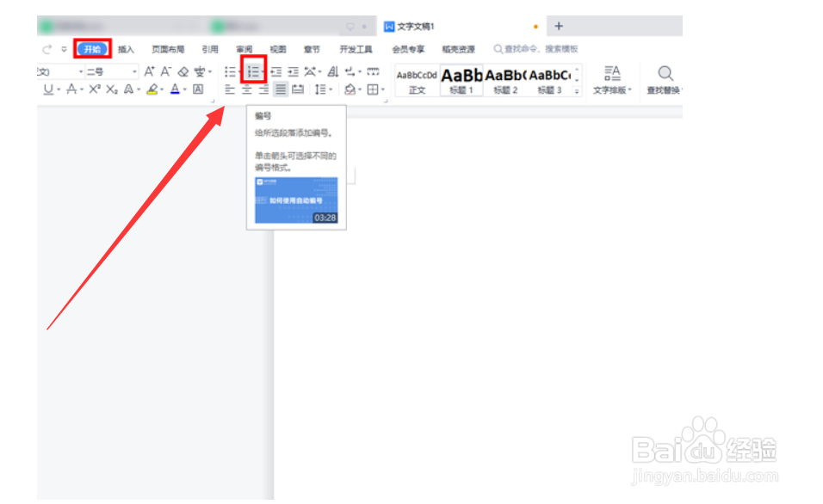The image size is (823, 504).
Task: Apply the 标题 3 style
Action: pos(549,81)
